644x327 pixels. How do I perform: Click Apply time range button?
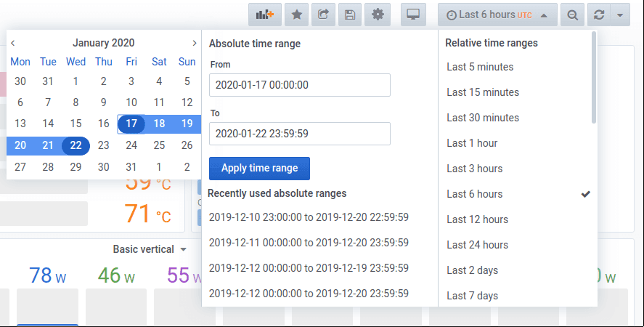coord(259,168)
